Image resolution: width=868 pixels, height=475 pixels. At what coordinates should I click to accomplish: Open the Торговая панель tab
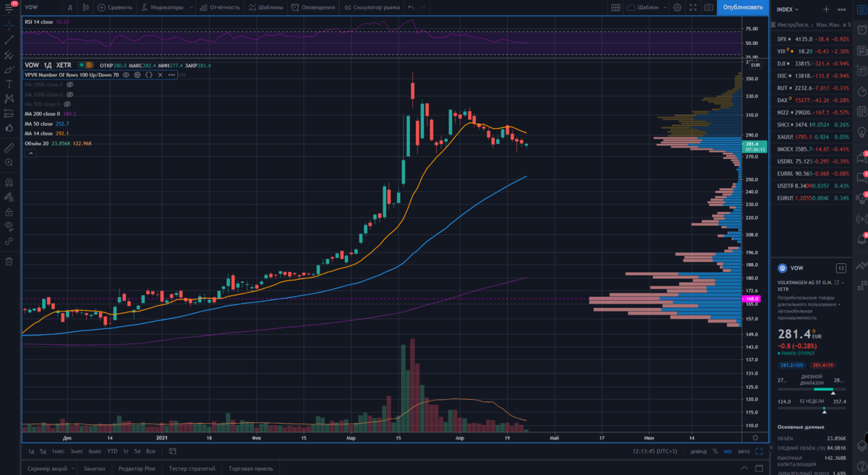pos(250,468)
